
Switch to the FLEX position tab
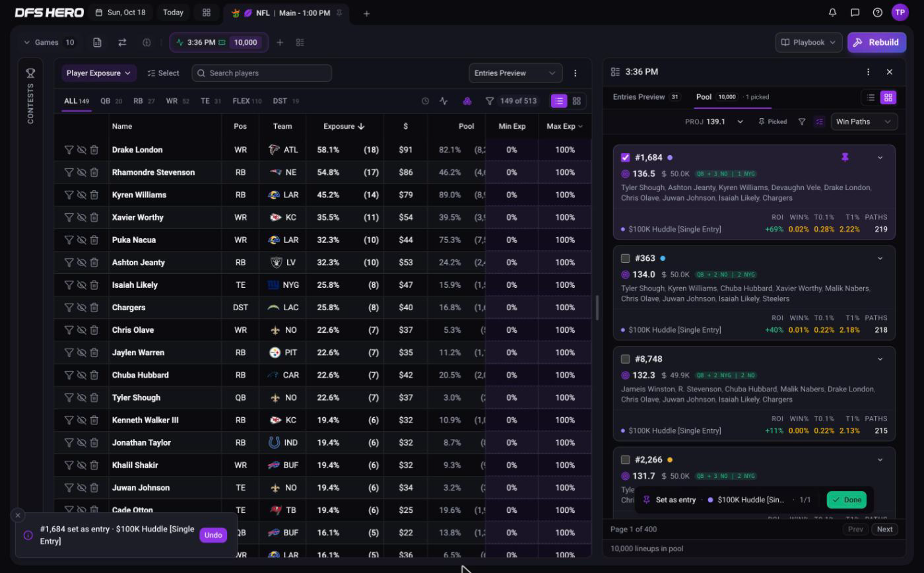(247, 101)
